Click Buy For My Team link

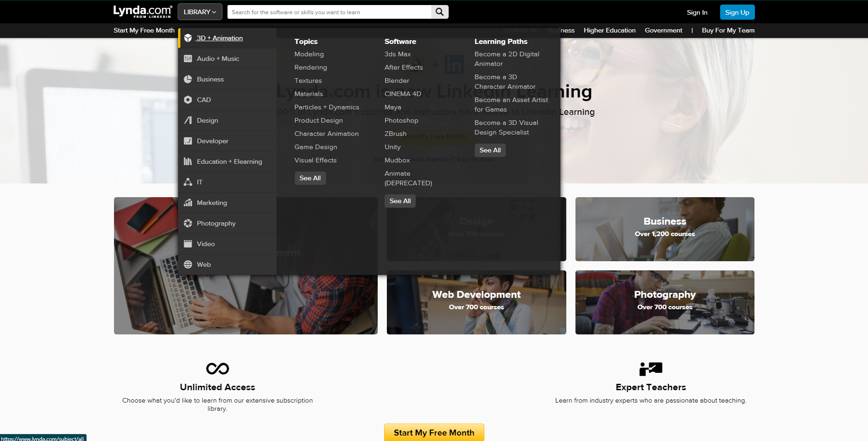point(728,30)
